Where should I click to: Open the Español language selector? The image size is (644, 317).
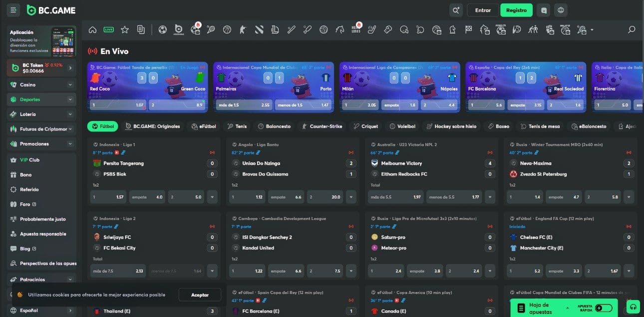41,310
